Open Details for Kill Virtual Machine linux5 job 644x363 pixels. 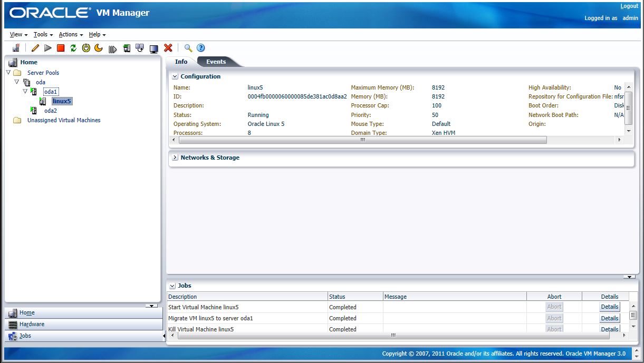(609, 329)
